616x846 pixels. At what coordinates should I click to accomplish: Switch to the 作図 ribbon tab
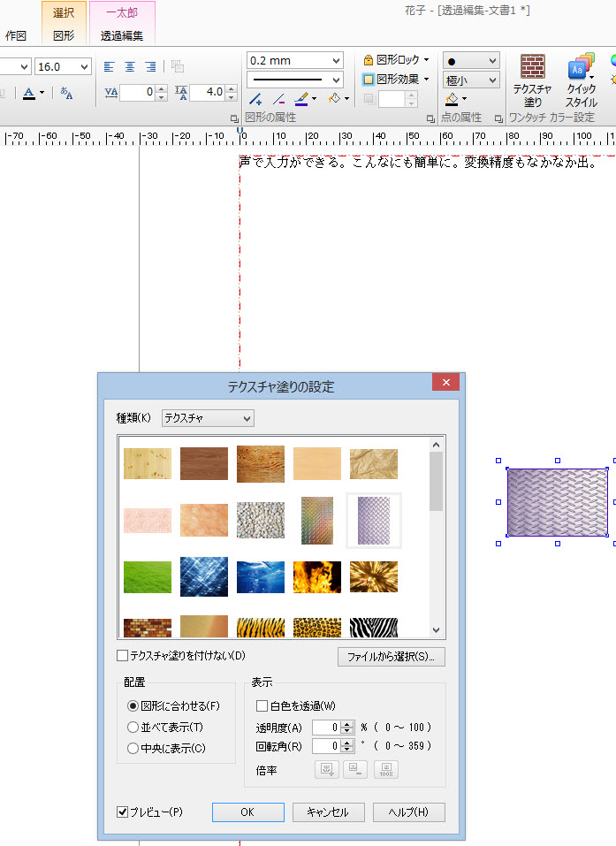pos(16,35)
